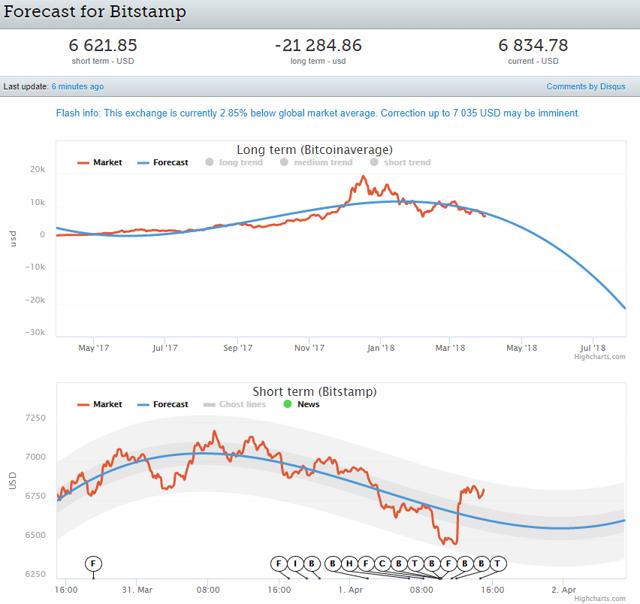Click the 20k y-axis label

[x=37, y=169]
